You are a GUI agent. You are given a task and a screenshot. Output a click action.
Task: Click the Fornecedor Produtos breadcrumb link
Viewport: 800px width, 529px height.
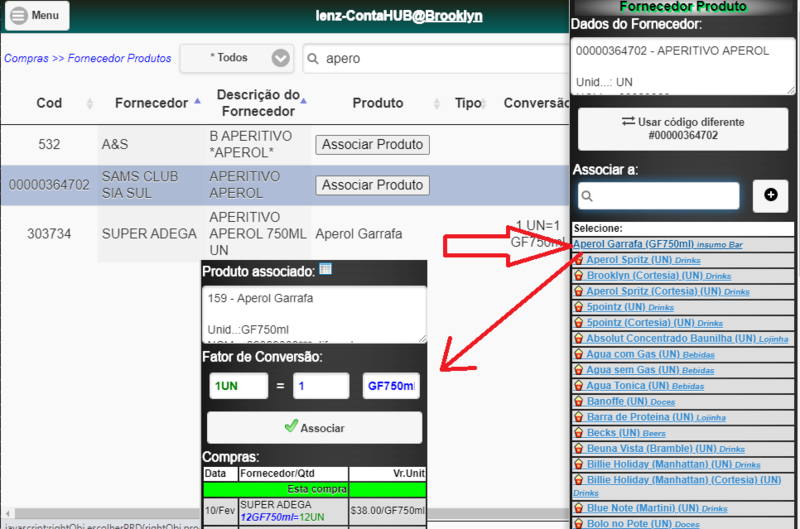click(119, 58)
